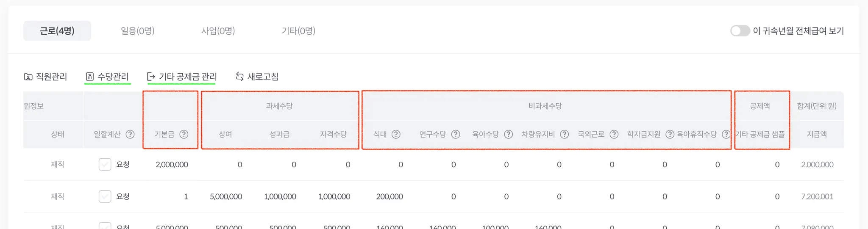
Task: Click help icon next to 일할계산
Action: 130,134
